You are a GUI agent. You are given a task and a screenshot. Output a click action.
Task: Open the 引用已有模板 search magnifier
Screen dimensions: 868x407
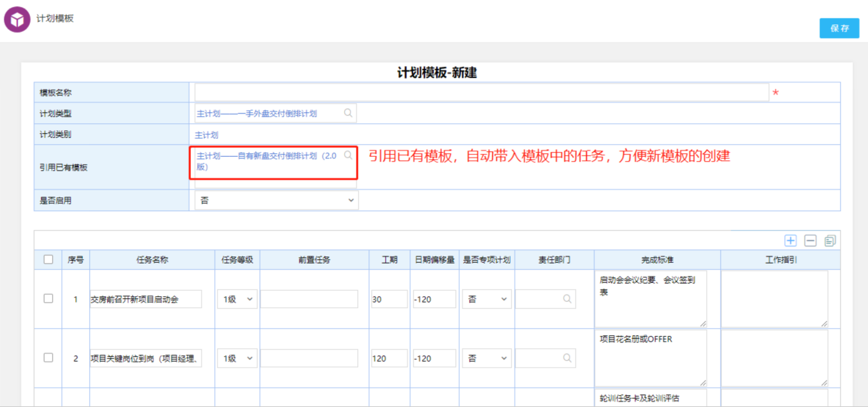(x=348, y=155)
